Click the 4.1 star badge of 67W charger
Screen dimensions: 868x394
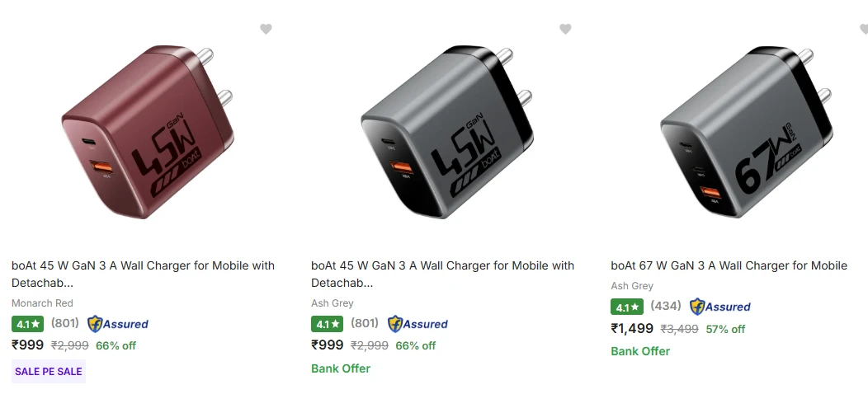coord(626,307)
